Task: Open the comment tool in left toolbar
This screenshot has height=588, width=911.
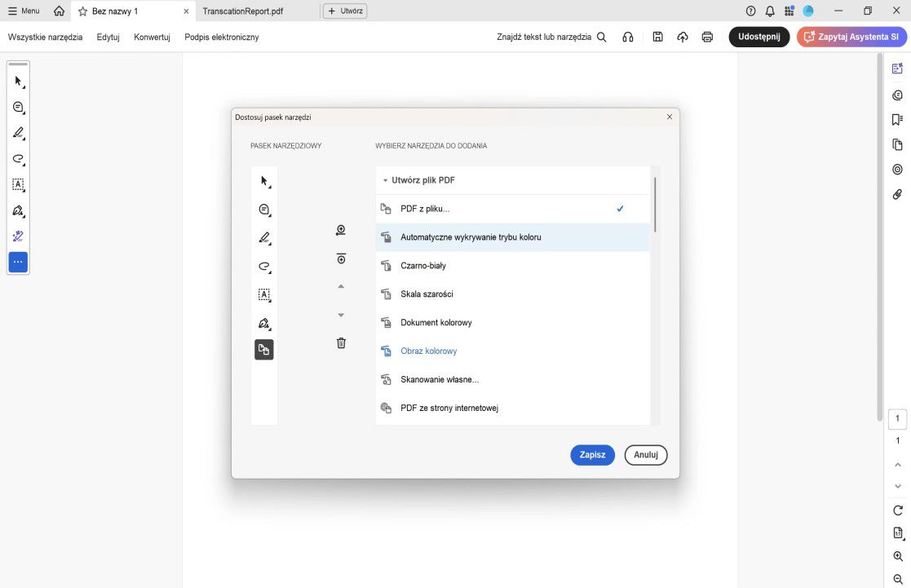Action: [x=19, y=108]
